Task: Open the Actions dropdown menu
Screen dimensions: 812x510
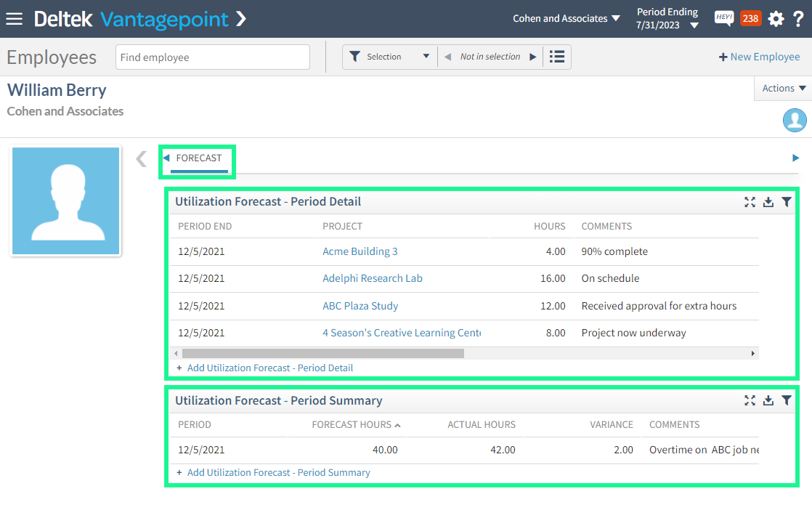Action: coord(784,89)
